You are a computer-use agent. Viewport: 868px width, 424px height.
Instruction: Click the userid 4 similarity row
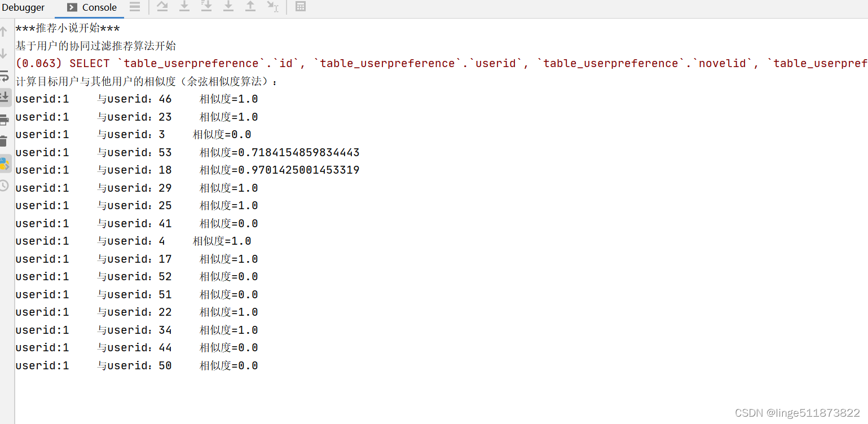(133, 241)
